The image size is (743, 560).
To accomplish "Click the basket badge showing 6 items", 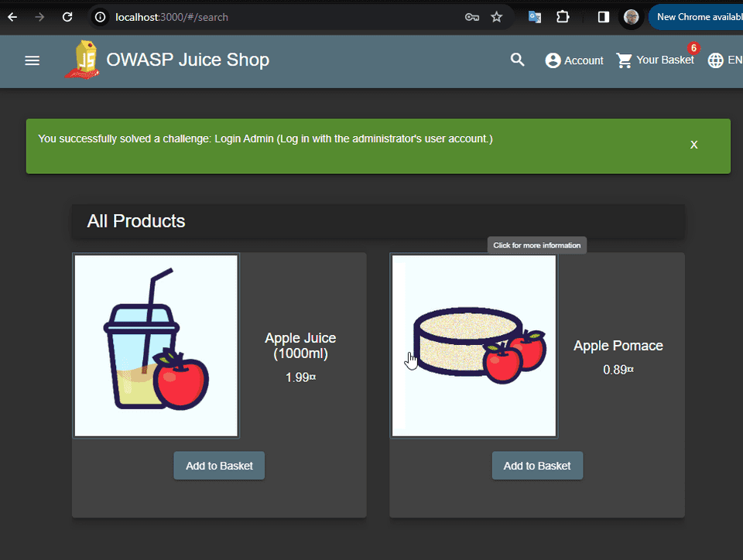I will [x=693, y=47].
